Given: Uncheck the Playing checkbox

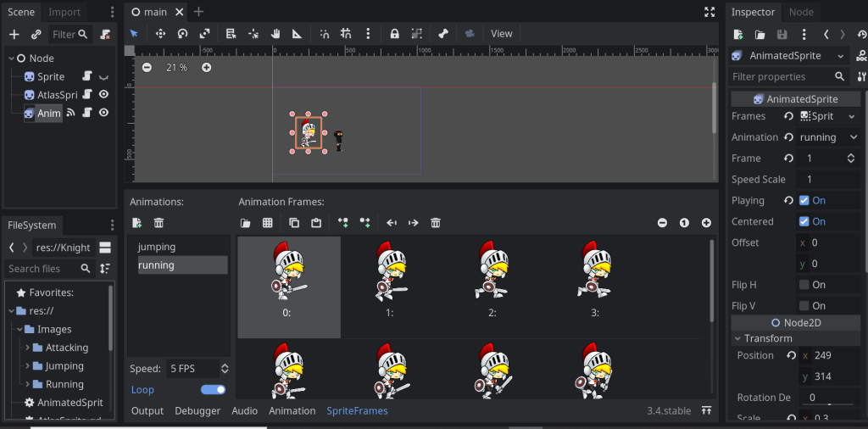Looking at the screenshot, I should click(804, 201).
